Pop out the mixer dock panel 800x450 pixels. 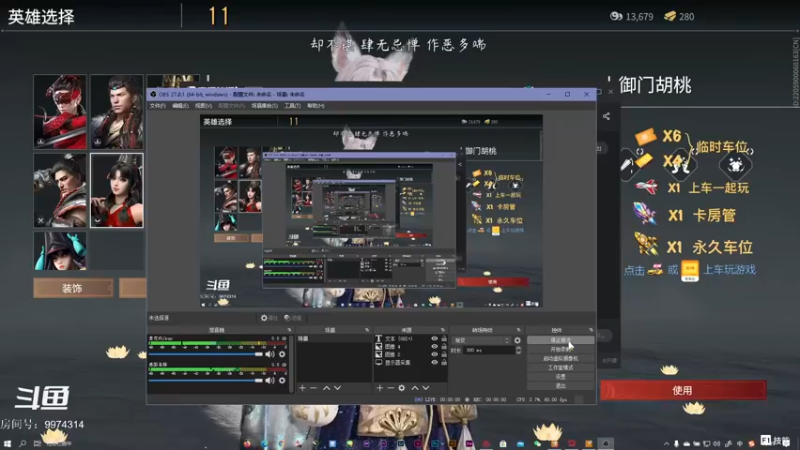coord(289,330)
